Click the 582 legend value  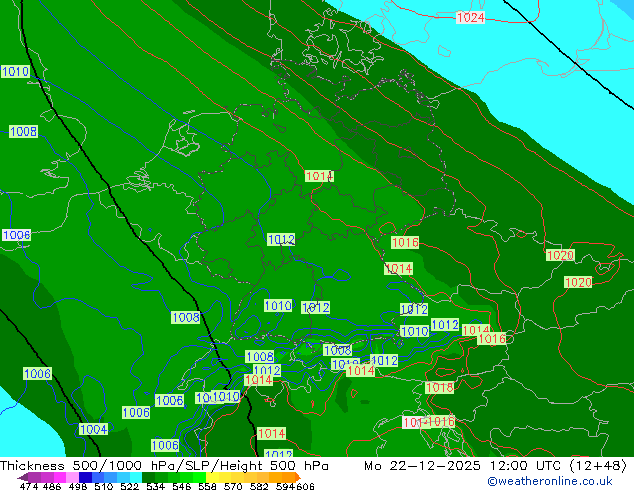point(259,486)
